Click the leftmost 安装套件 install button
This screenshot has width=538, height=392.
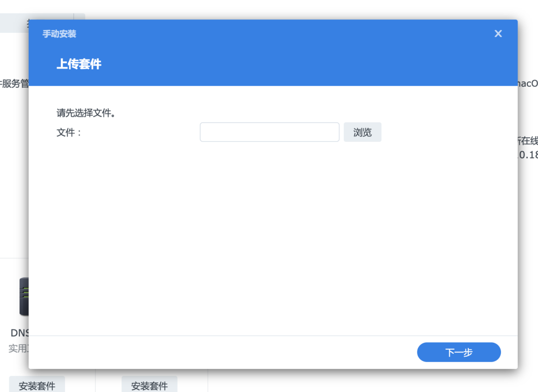(37, 385)
